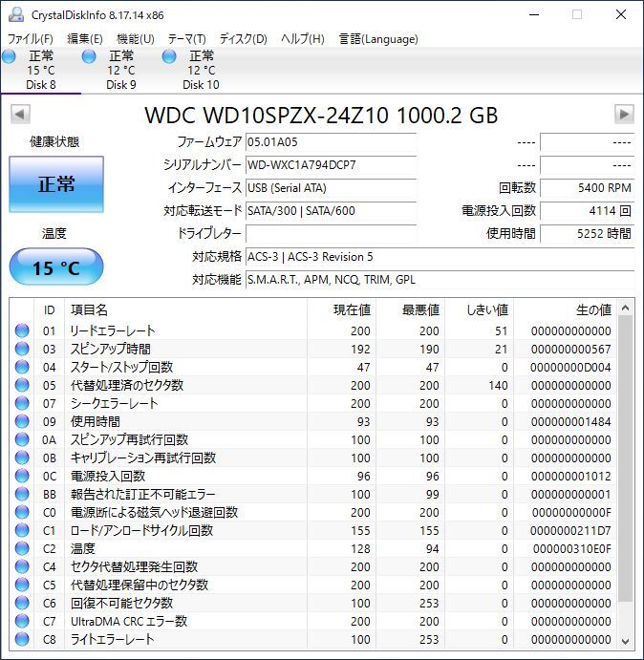Click status orb for ID 0C 電源投入回数 row
The height and width of the screenshot is (660, 644).
pyautogui.click(x=22, y=476)
